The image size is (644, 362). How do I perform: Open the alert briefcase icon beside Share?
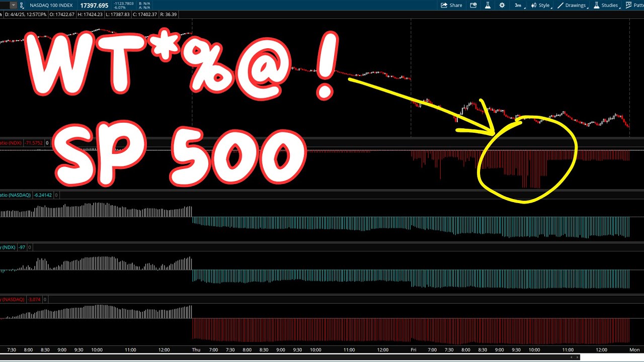pos(473,6)
